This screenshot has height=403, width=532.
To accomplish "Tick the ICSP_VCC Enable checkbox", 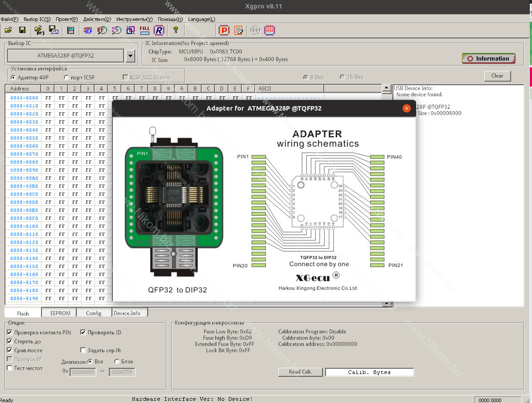I will coord(125,77).
